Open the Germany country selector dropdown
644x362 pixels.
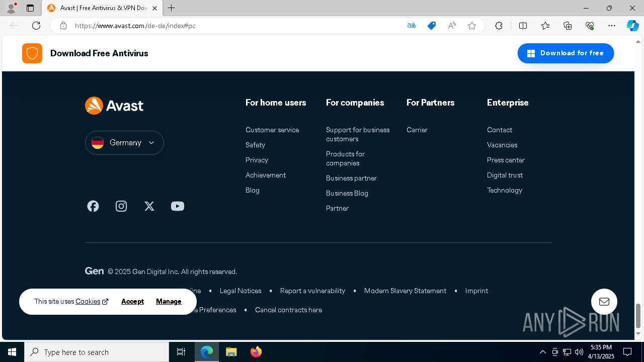[x=124, y=143]
